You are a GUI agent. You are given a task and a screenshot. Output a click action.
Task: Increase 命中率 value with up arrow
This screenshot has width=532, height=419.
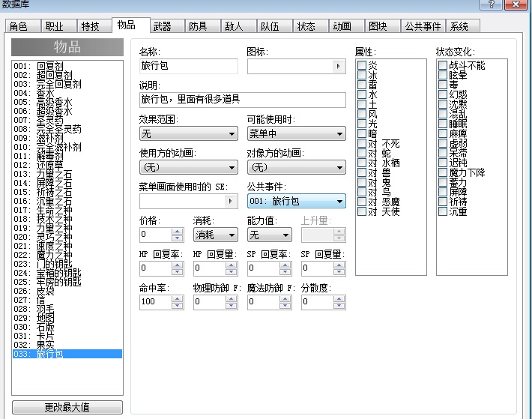(x=177, y=299)
